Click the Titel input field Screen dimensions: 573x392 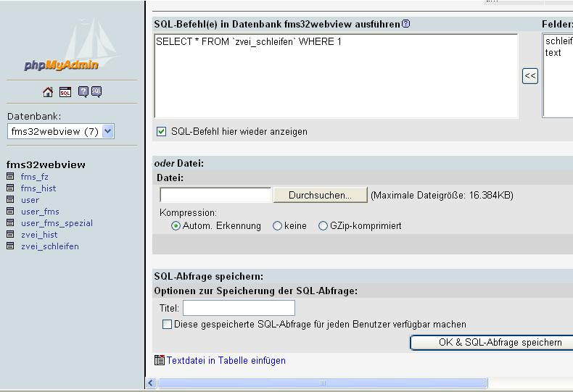pos(239,308)
